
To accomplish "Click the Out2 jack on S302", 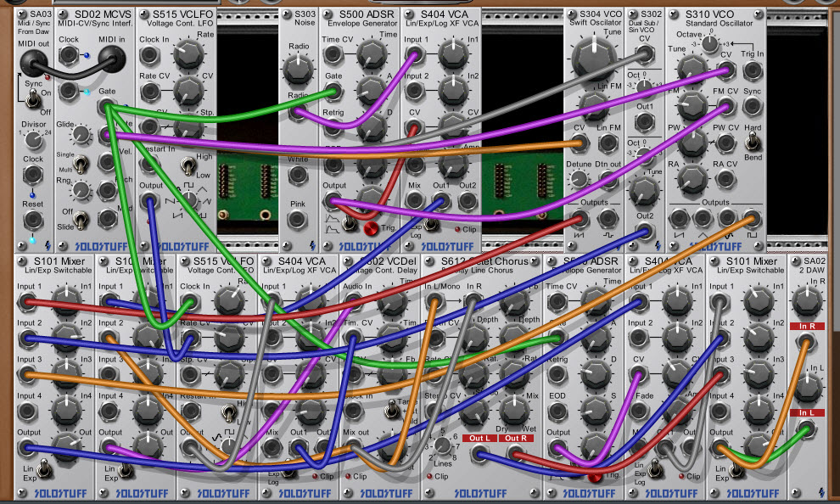I will 645,232.
